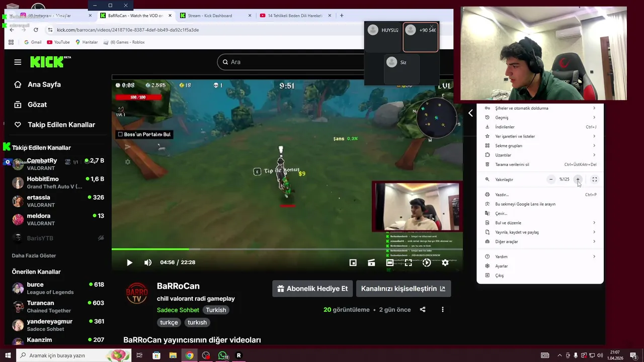Screen dimensions: 644x362
Task: Open meldora channel
Action: click(58, 219)
